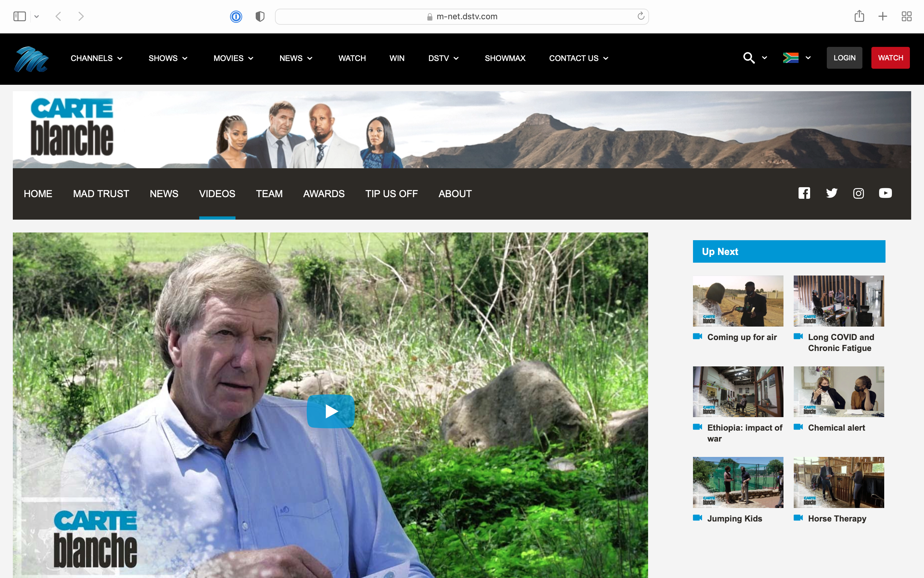The width and height of the screenshot is (924, 578).
Task: Open Chemical alert video title
Action: (x=836, y=428)
